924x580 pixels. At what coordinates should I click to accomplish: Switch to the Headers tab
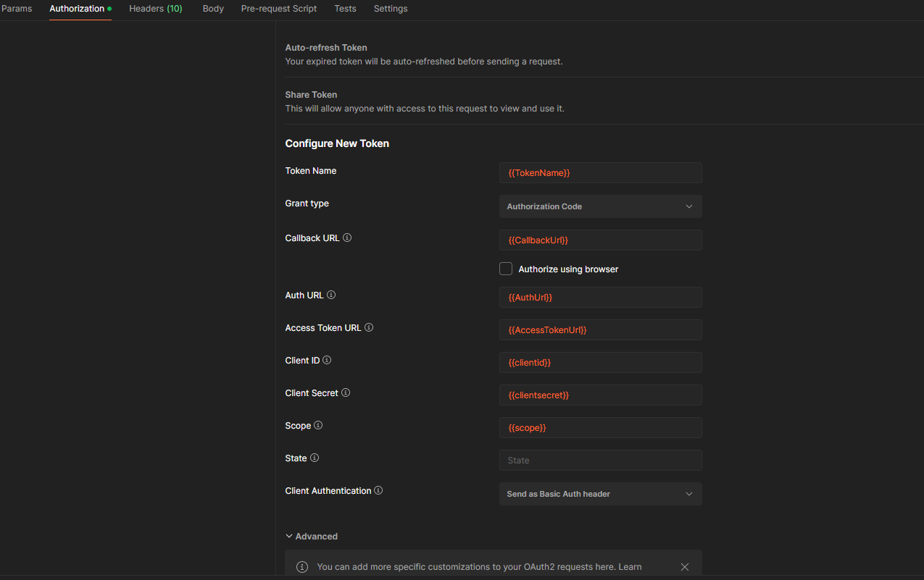[x=155, y=9]
